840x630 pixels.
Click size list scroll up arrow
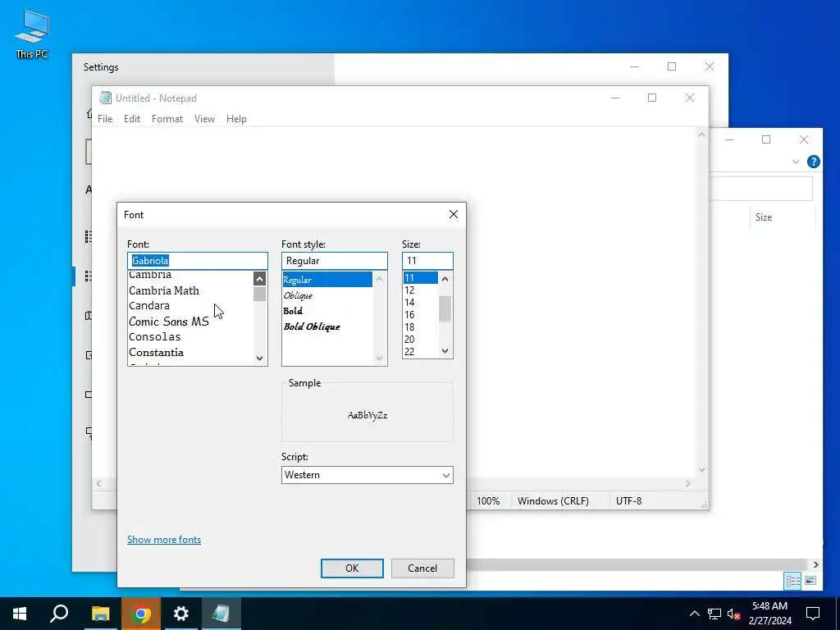click(445, 279)
